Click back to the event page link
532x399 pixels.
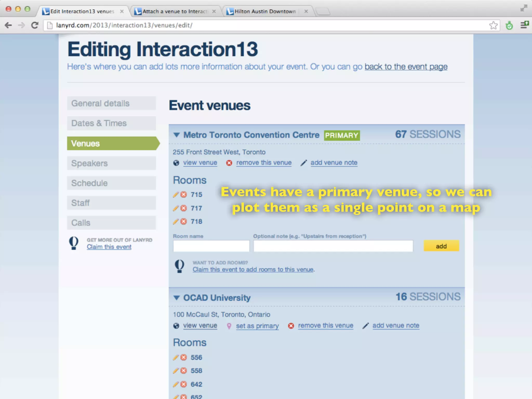click(406, 67)
